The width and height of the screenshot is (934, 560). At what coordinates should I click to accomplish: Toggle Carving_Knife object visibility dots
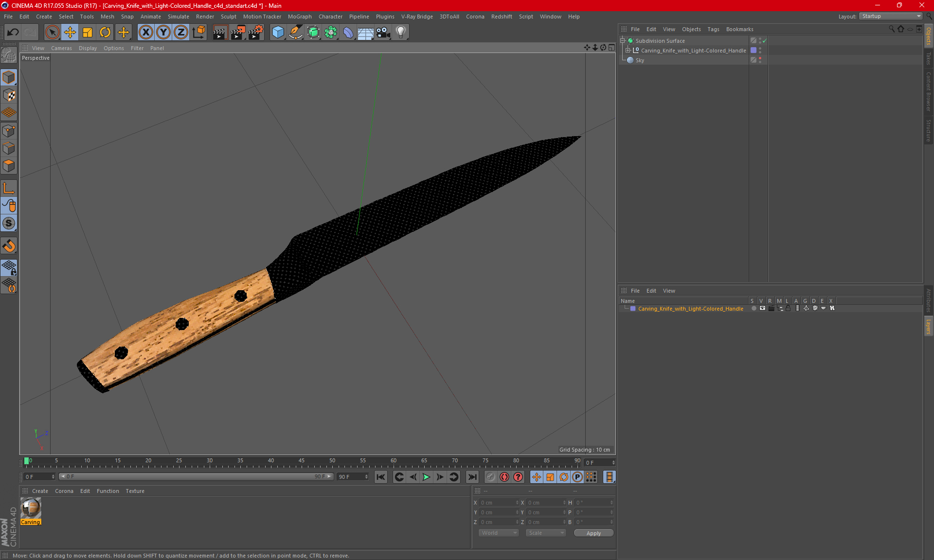click(x=760, y=50)
